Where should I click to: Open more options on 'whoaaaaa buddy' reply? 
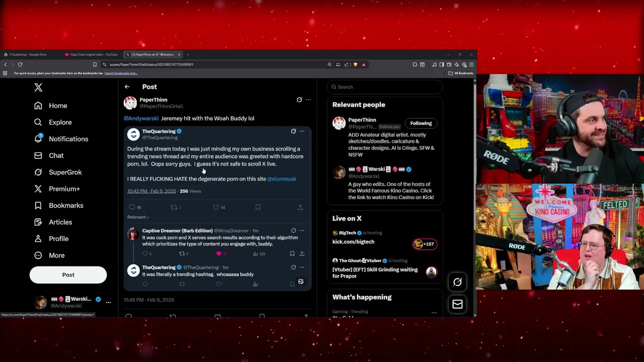coord(302,267)
